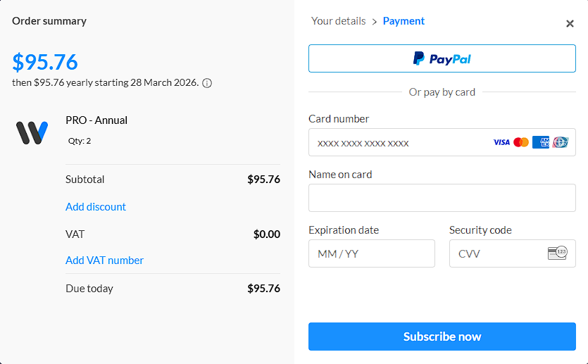Click the American Express icon
588x364 pixels.
click(x=541, y=142)
